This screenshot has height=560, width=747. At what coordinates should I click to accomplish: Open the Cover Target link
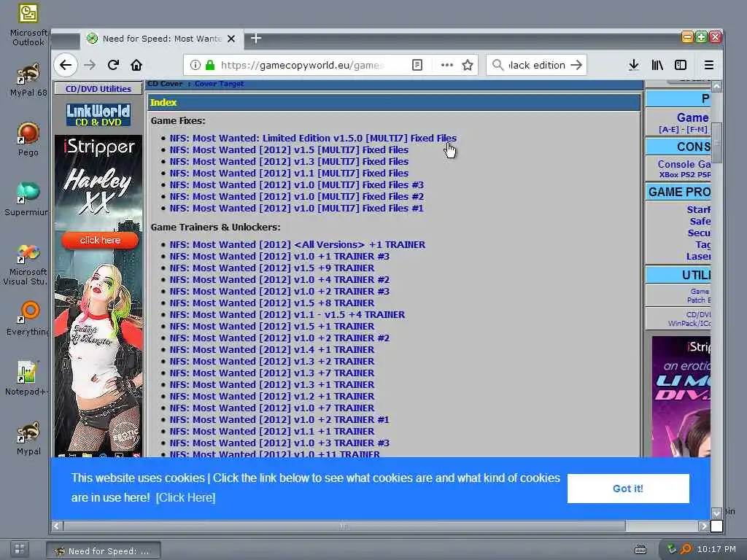pyautogui.click(x=219, y=84)
